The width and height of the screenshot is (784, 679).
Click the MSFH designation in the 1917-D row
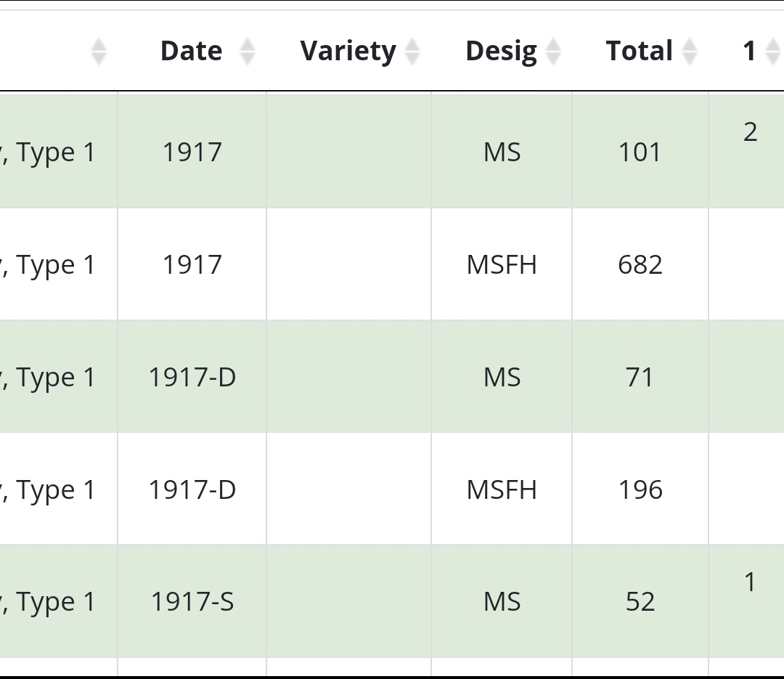502,490
